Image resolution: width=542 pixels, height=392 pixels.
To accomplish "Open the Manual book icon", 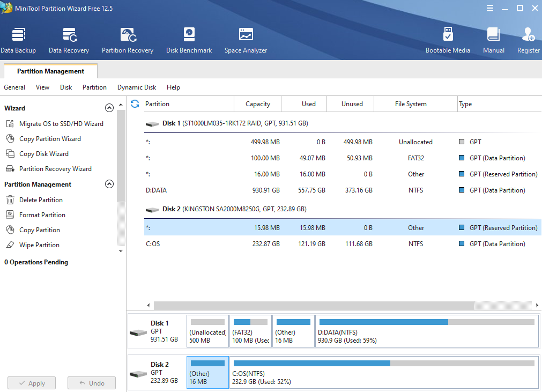I will coord(493,40).
